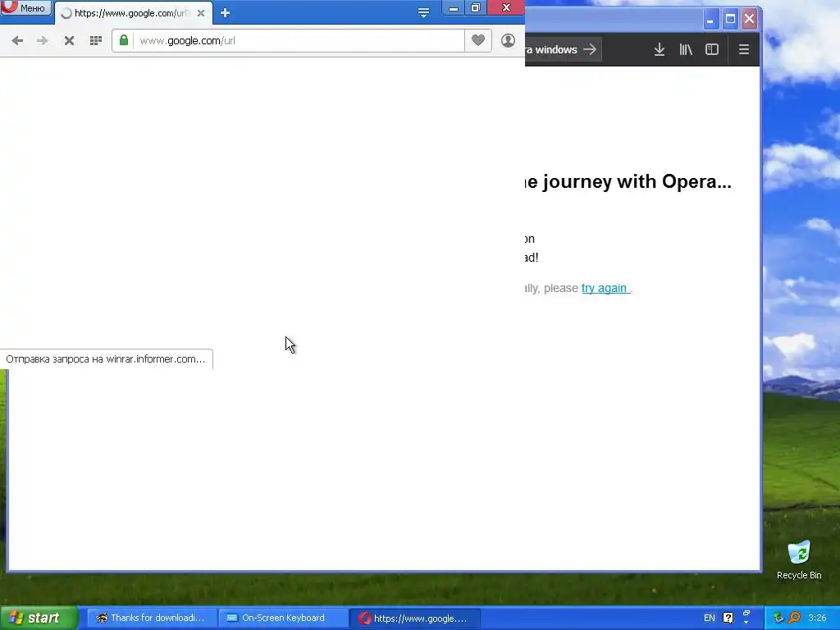Open the Recycle Bin desktop icon
This screenshot has width=840, height=630.
799,559
